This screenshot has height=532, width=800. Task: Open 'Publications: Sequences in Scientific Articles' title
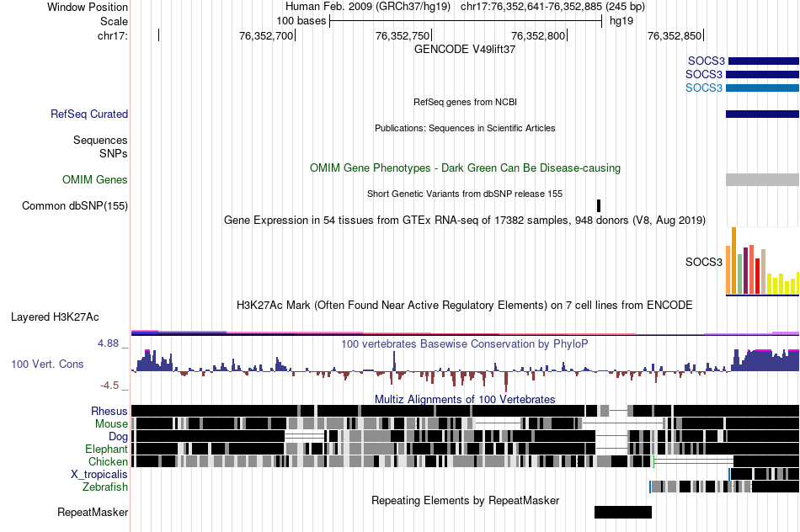pyautogui.click(x=465, y=128)
